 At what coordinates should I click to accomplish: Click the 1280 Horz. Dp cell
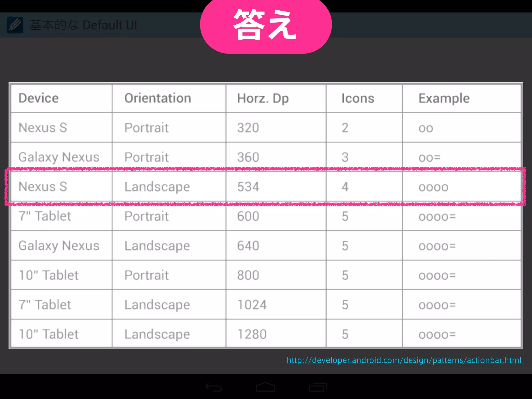[x=252, y=334]
